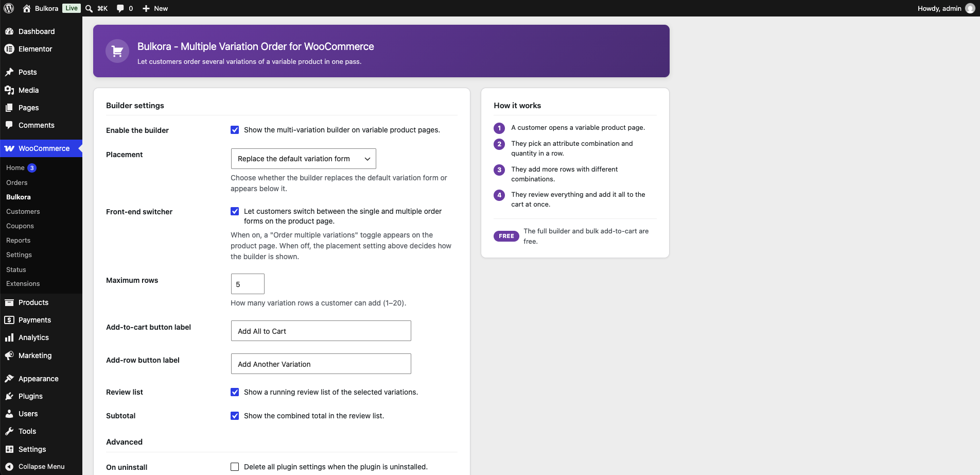Click the plus New icon in admin bar
The height and width of the screenshot is (475, 980).
(146, 8)
